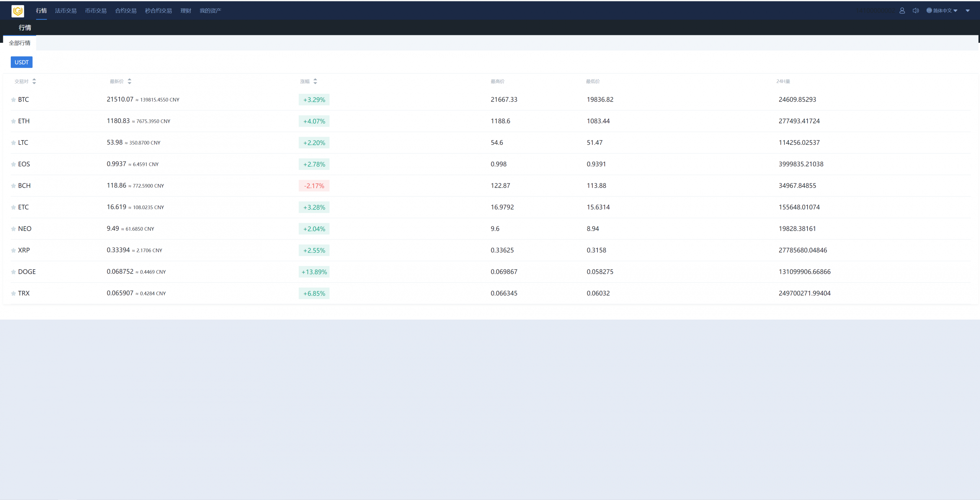Screen dimensions: 980x500
Task: Star the DOGE trading pair
Action: [13, 272]
